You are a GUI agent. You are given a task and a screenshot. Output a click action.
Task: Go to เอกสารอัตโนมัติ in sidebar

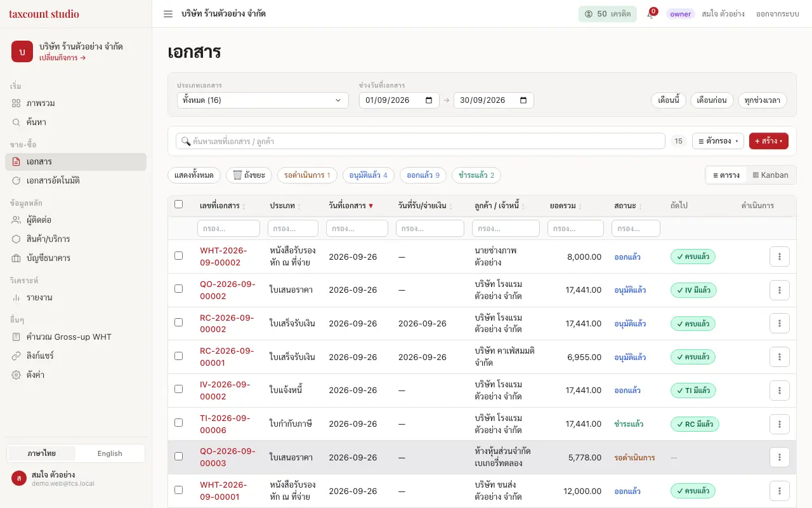[x=76, y=181]
